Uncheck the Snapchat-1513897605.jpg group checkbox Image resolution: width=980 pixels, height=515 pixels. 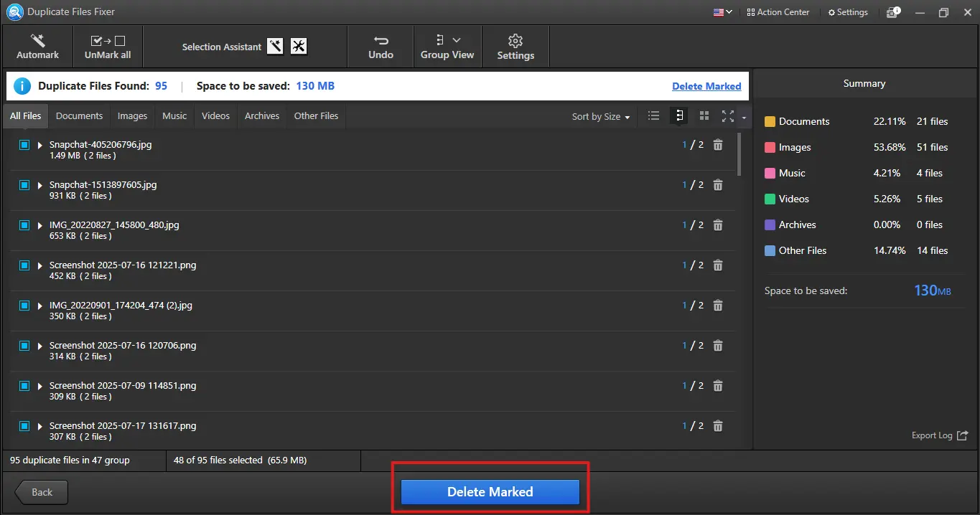pyautogui.click(x=24, y=185)
